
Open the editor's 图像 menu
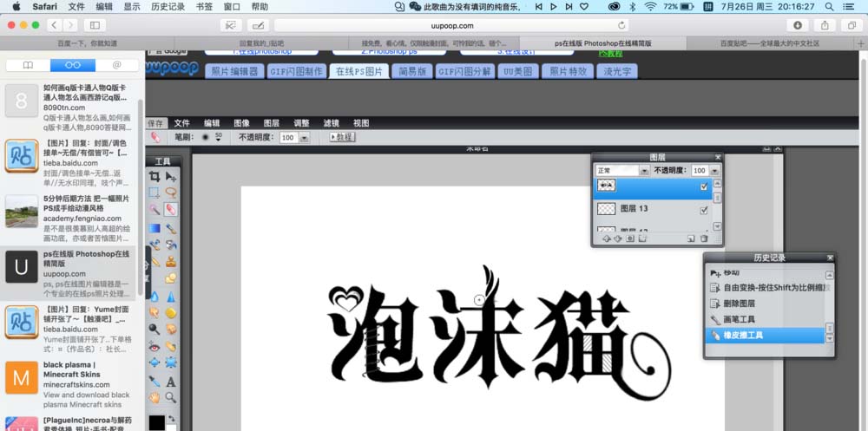(241, 123)
